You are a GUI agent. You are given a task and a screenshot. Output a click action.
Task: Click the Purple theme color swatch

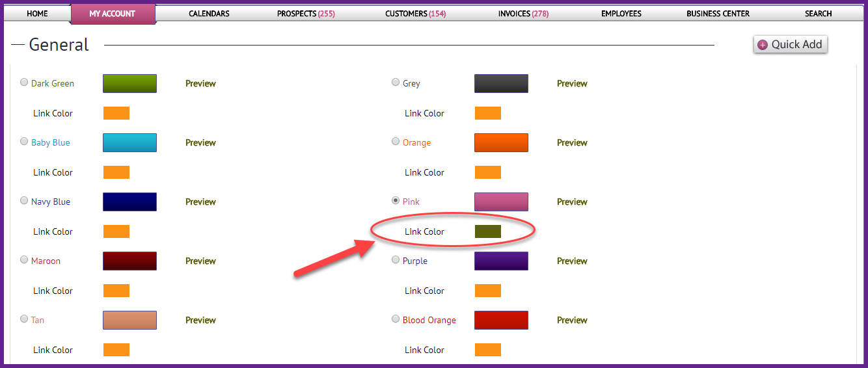click(501, 261)
